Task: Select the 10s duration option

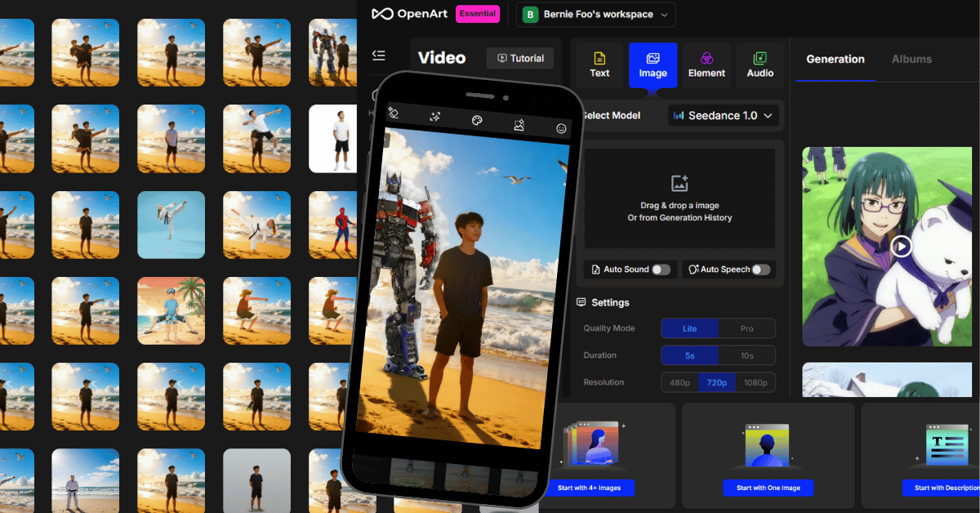Action: click(x=746, y=355)
